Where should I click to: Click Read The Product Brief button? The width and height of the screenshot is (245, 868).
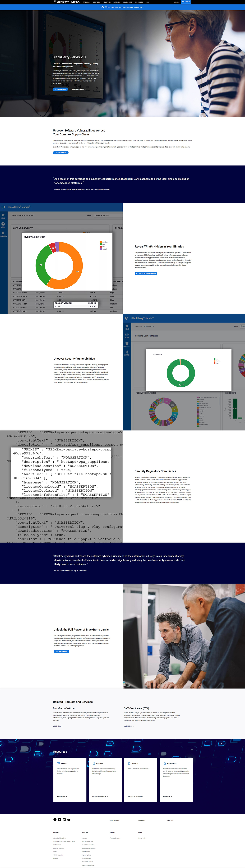click(146, 274)
